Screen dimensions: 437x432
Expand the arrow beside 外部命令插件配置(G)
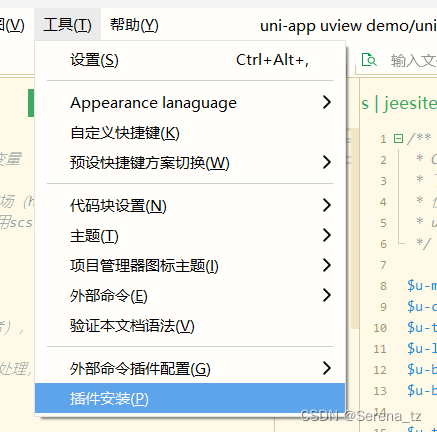click(x=327, y=368)
